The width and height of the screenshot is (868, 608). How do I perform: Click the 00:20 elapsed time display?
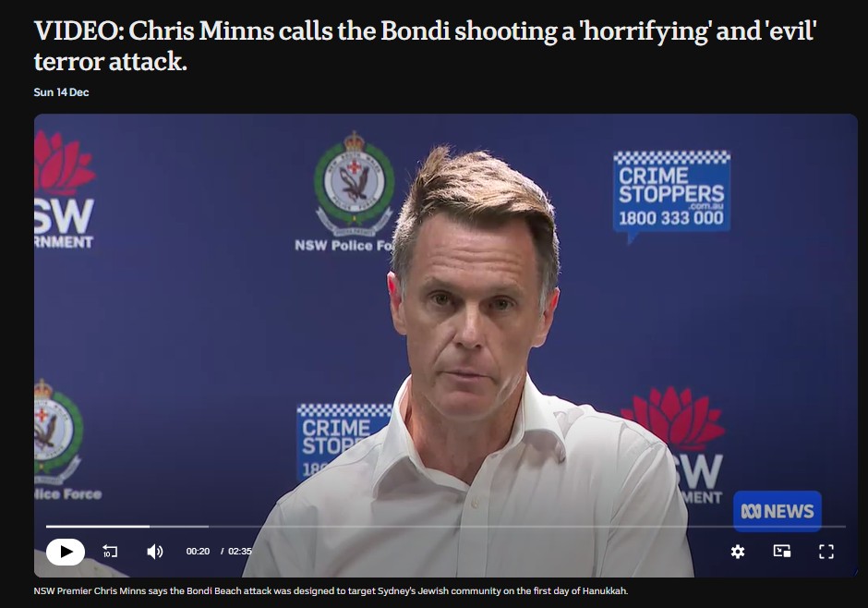click(x=198, y=552)
